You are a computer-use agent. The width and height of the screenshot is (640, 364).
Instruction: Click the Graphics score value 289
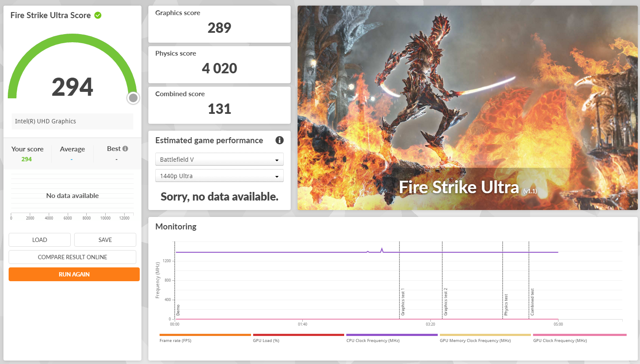tap(219, 28)
